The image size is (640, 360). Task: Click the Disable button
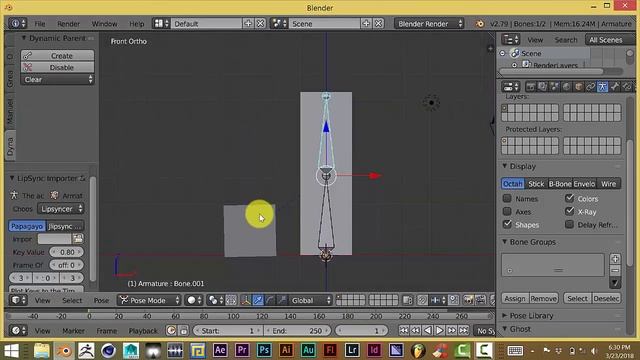57,67
